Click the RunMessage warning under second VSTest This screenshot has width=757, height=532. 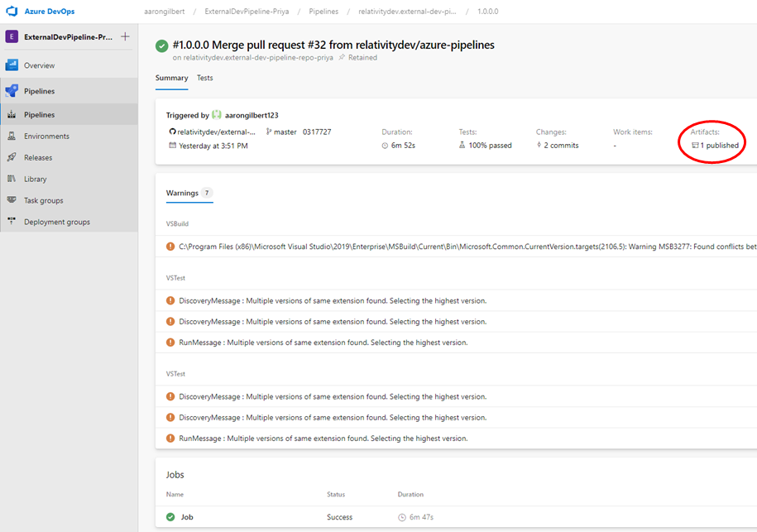coord(323,439)
